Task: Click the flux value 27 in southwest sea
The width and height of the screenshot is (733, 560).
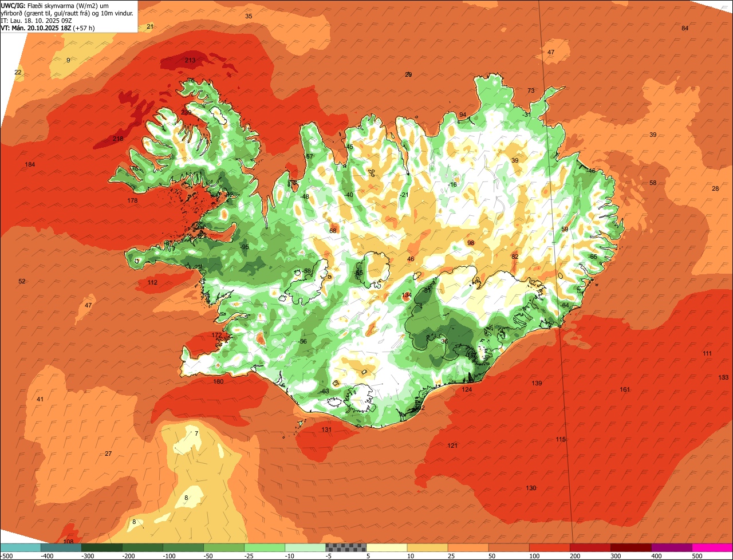Action: pos(108,453)
